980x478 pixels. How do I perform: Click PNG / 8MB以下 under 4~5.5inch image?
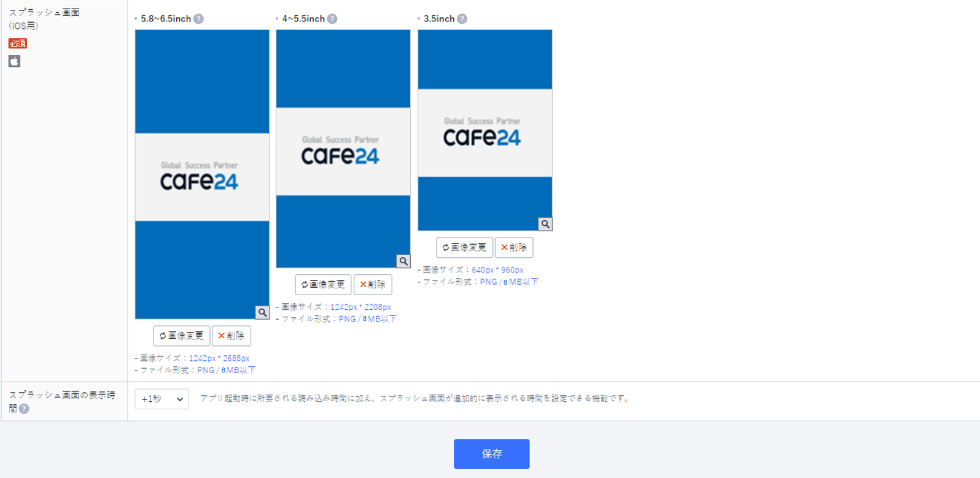[368, 319]
